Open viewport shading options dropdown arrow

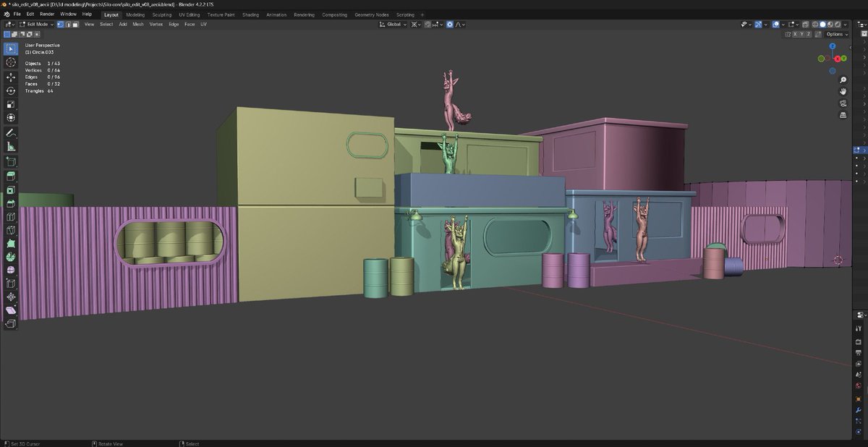pos(845,25)
